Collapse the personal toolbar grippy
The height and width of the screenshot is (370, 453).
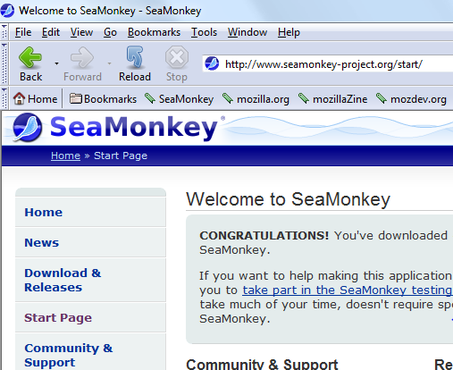point(4,98)
